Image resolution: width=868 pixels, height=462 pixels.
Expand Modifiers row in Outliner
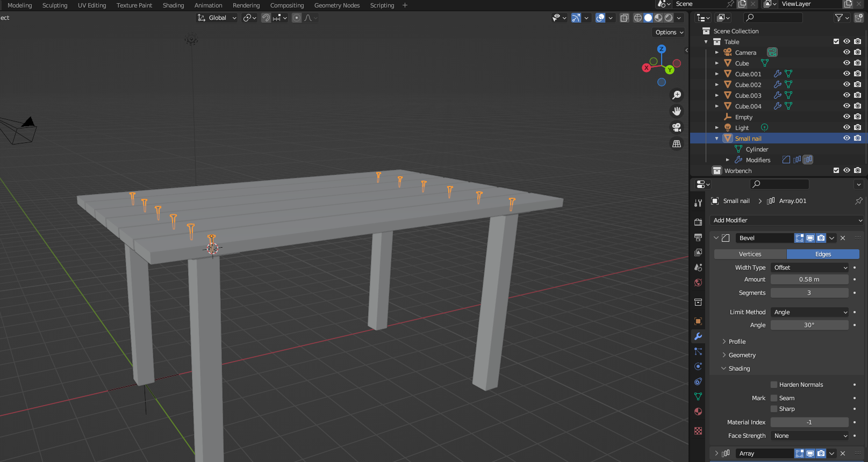tap(727, 160)
